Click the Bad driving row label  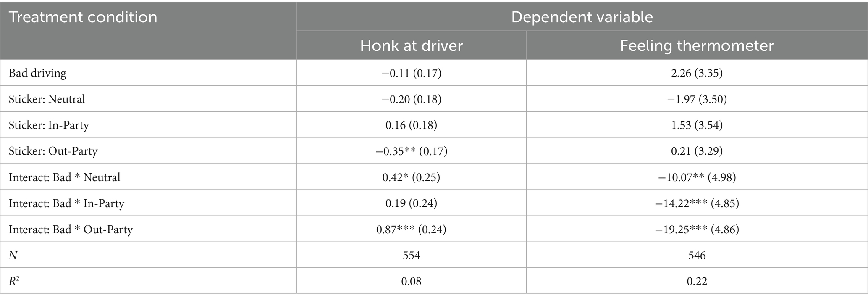37,73
